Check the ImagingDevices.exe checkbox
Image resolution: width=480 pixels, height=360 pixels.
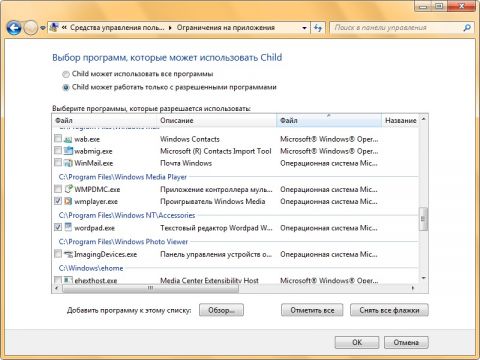(58, 254)
